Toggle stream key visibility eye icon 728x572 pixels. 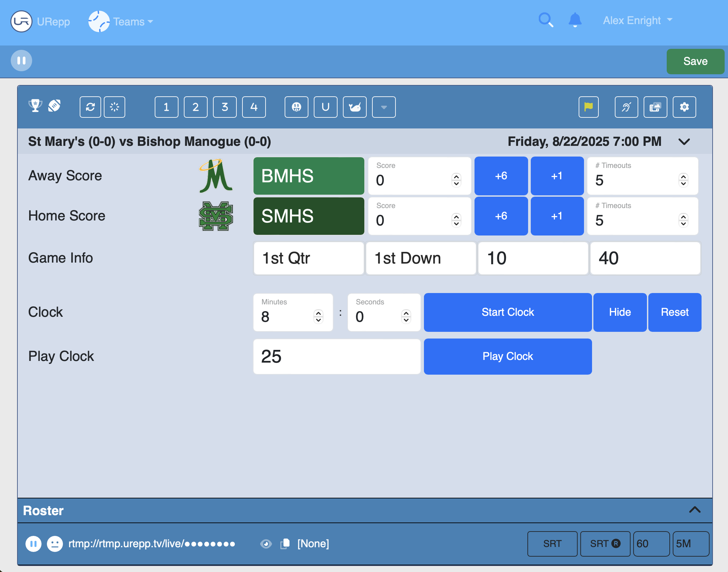(266, 544)
